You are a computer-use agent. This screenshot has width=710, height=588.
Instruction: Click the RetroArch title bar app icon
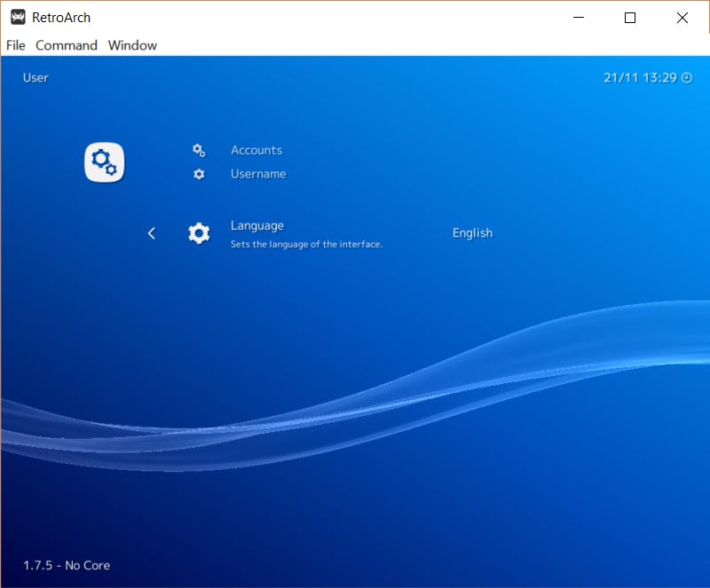coord(18,17)
